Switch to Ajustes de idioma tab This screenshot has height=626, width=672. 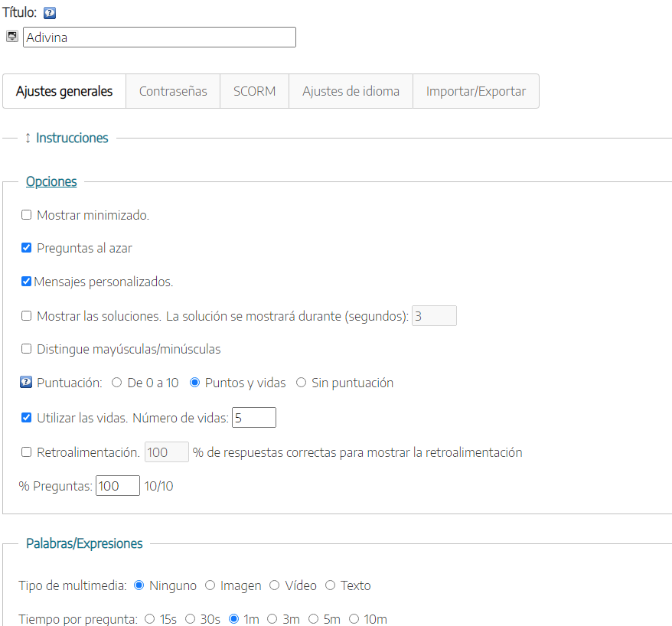351,91
